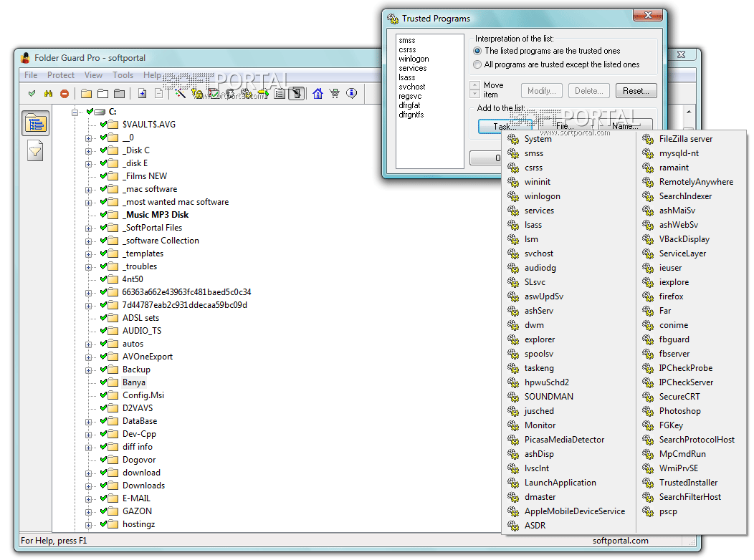754x560 pixels.
Task: Click the Modify... button
Action: tap(541, 91)
